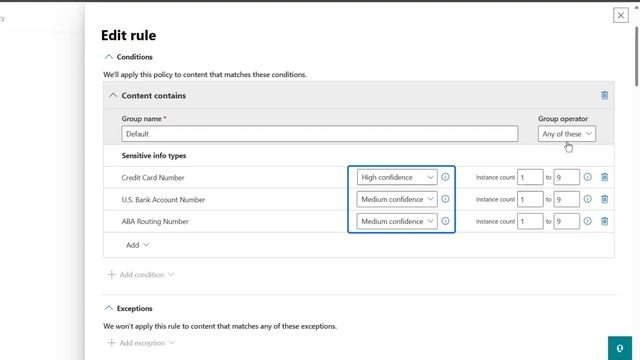Click minimum instance count for ABA Routing Number
640x360 pixels.
[530, 221]
